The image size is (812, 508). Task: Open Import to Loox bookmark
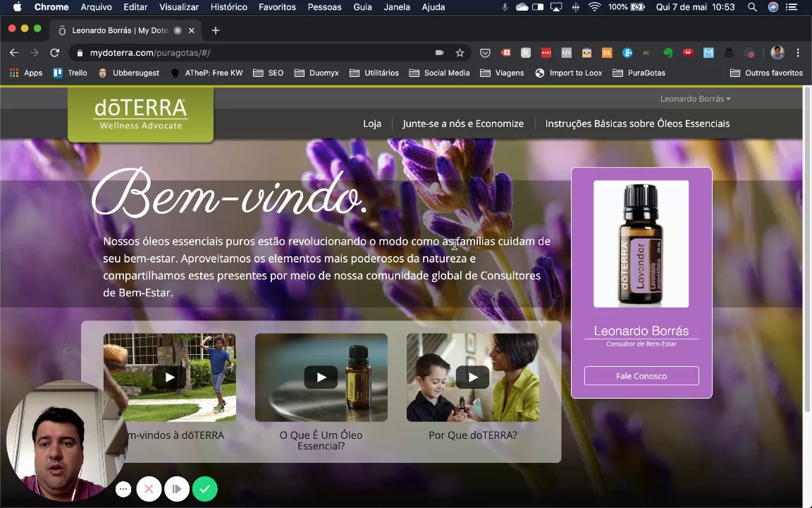click(x=569, y=73)
